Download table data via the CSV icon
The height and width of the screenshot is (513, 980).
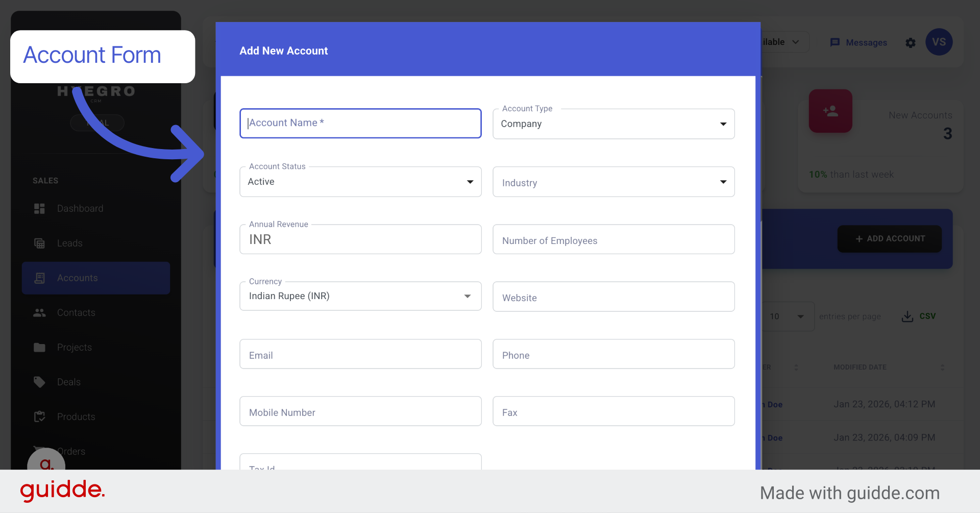tap(907, 316)
